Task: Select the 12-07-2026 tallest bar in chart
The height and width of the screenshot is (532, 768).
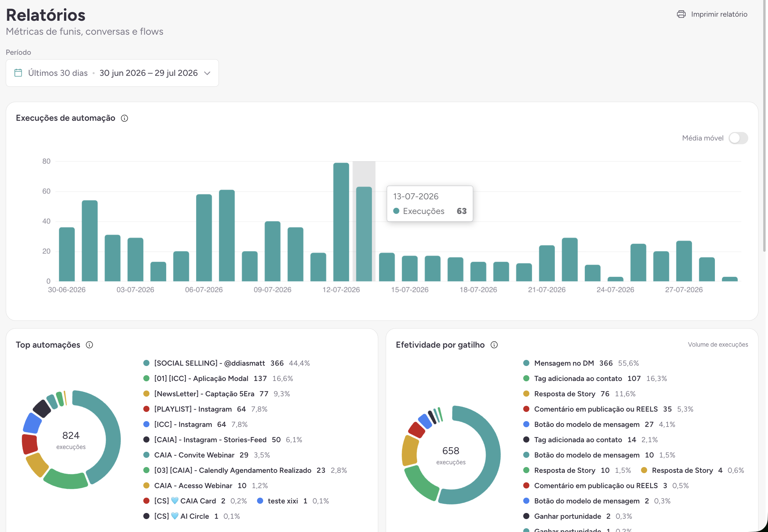Action: coord(341,222)
